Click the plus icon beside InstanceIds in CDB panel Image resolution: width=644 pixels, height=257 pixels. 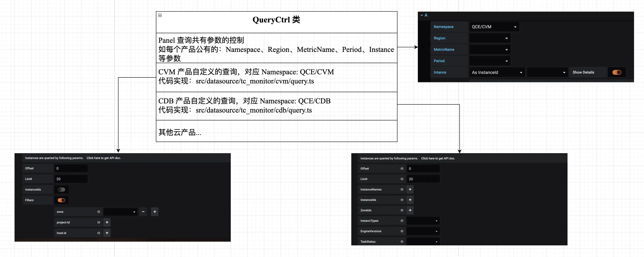[410, 200]
